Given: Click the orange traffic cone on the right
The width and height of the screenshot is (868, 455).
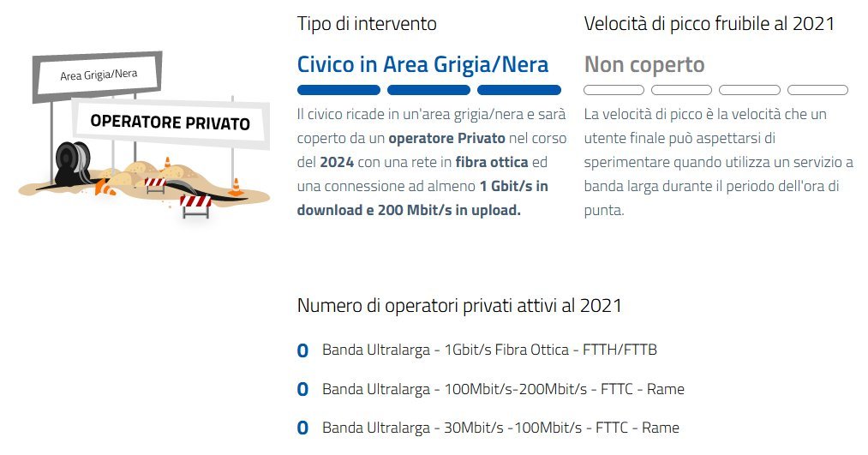Looking at the screenshot, I should (236, 187).
